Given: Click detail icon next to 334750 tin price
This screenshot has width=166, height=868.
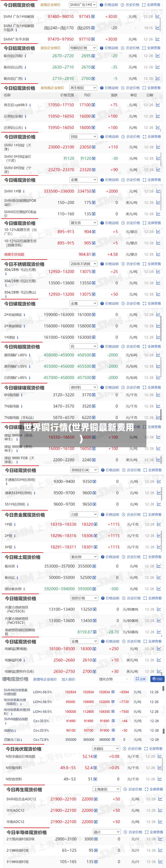Looking at the screenshot, I should [x=94, y=191].
